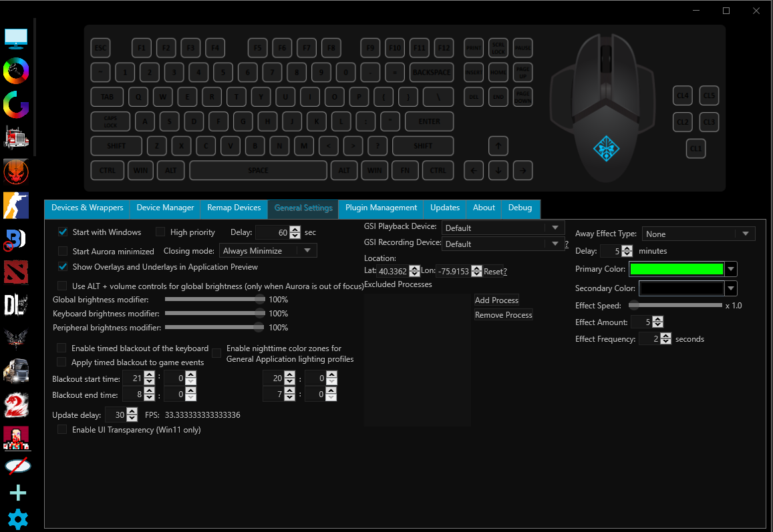
Task: Open the Plugin Management tab
Action: pos(381,208)
